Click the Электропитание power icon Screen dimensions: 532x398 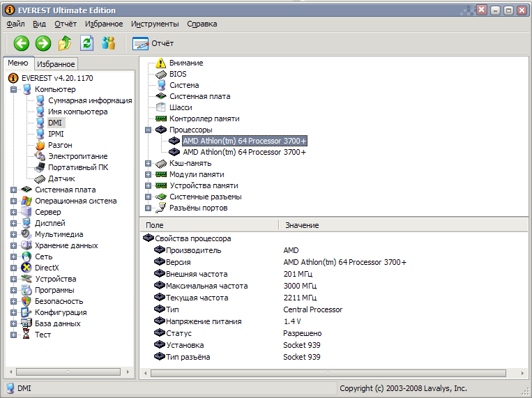[x=40, y=156]
